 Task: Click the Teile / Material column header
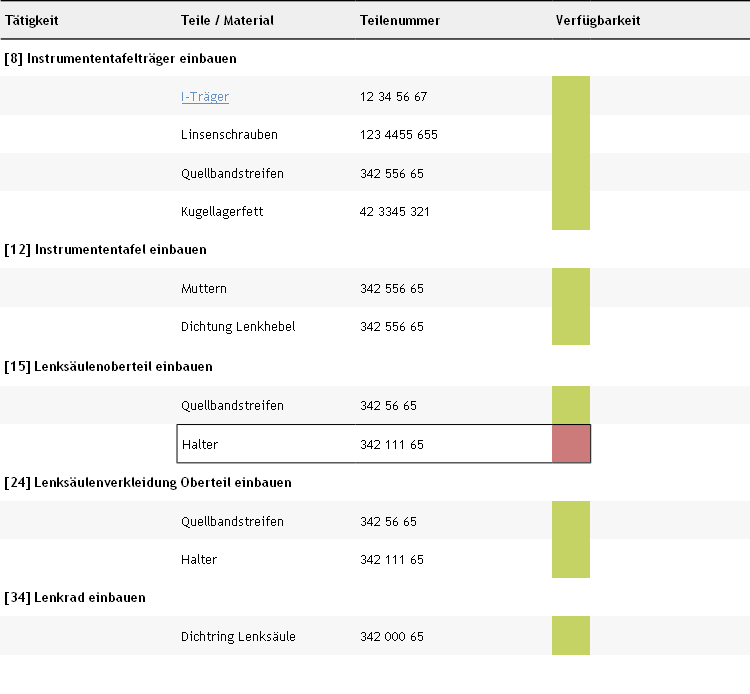coord(227,20)
